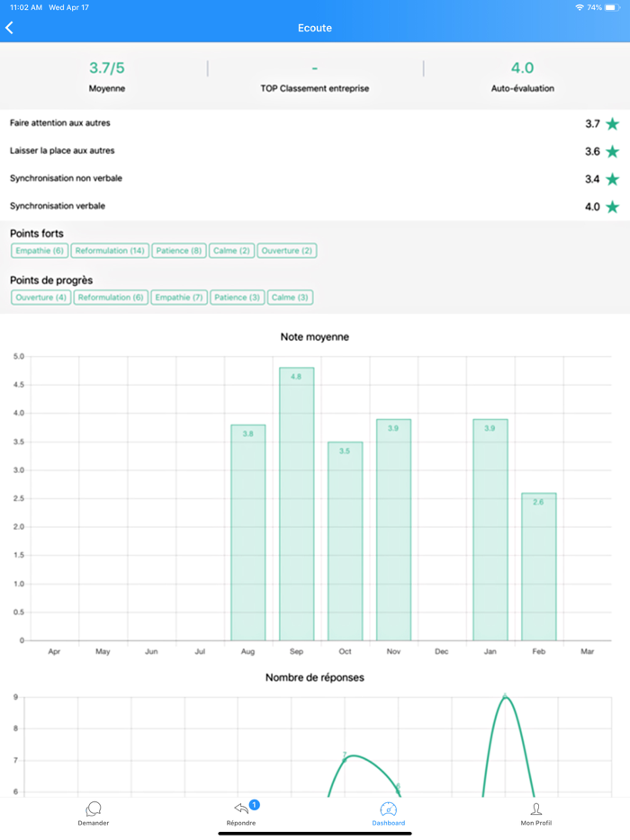
Task: Tap the back arrow in header
Action: pyautogui.click(x=10, y=28)
